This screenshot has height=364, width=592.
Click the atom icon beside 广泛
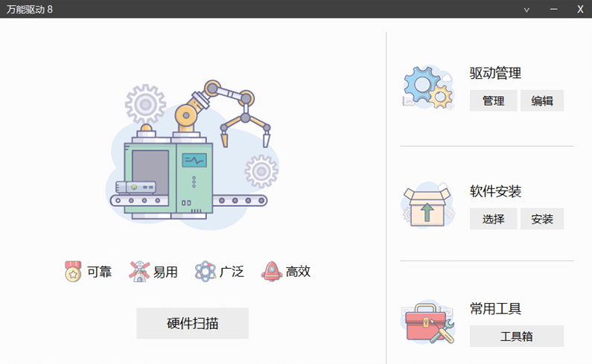click(205, 272)
